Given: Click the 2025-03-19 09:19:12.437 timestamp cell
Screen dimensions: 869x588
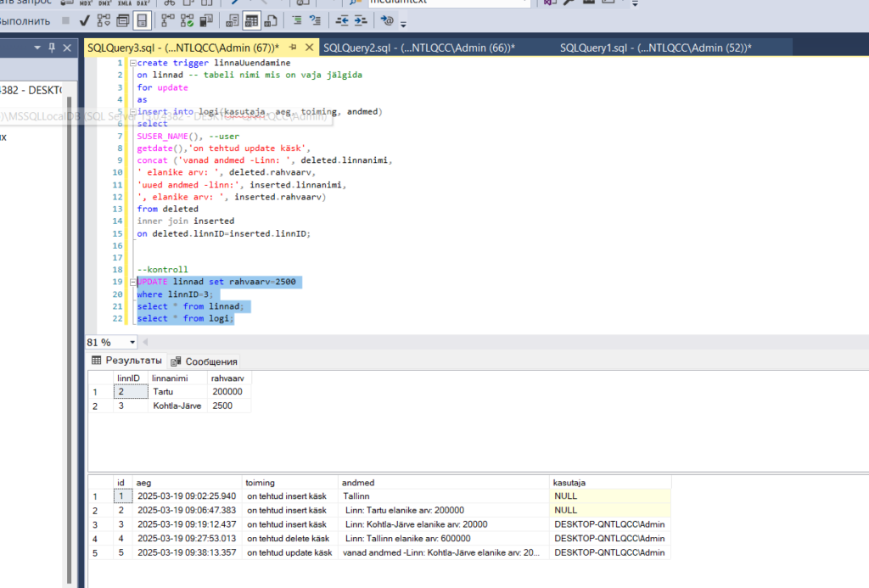Looking at the screenshot, I should click(x=188, y=524).
